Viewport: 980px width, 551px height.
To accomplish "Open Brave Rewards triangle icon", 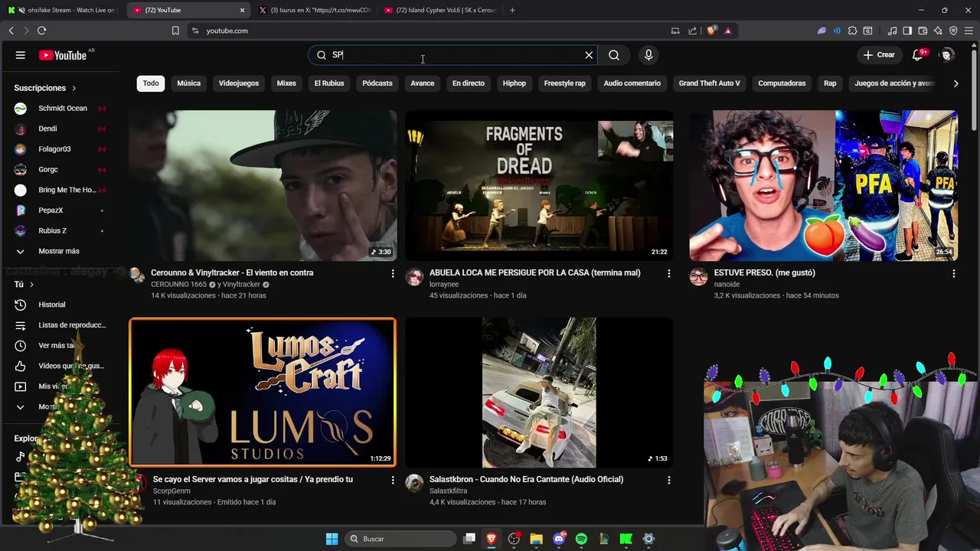I will 727,31.
